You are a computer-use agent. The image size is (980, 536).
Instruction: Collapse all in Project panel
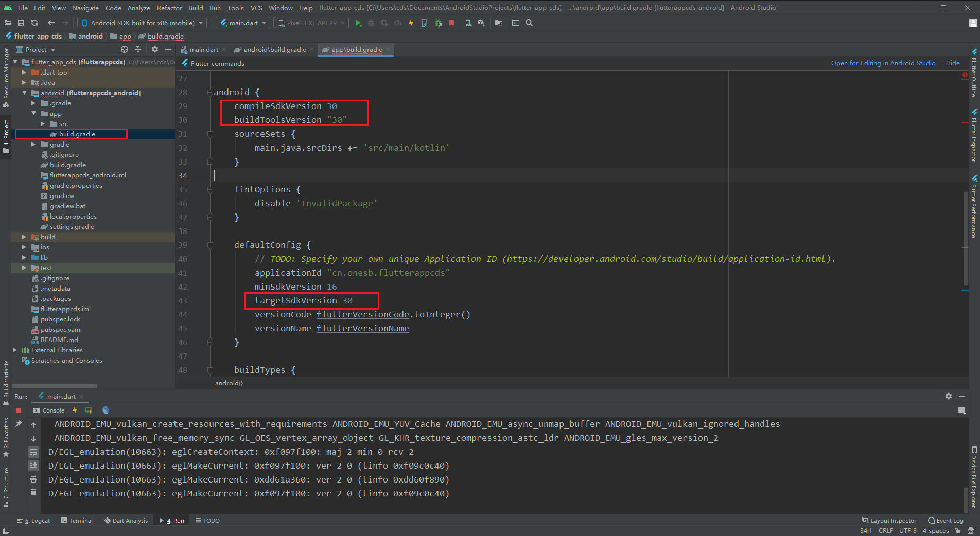[138, 49]
